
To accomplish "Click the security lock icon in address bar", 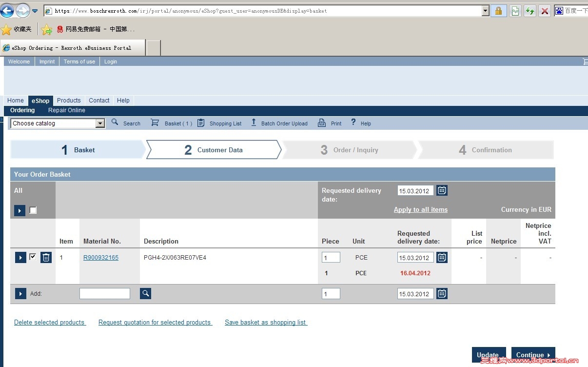I will [x=498, y=11].
